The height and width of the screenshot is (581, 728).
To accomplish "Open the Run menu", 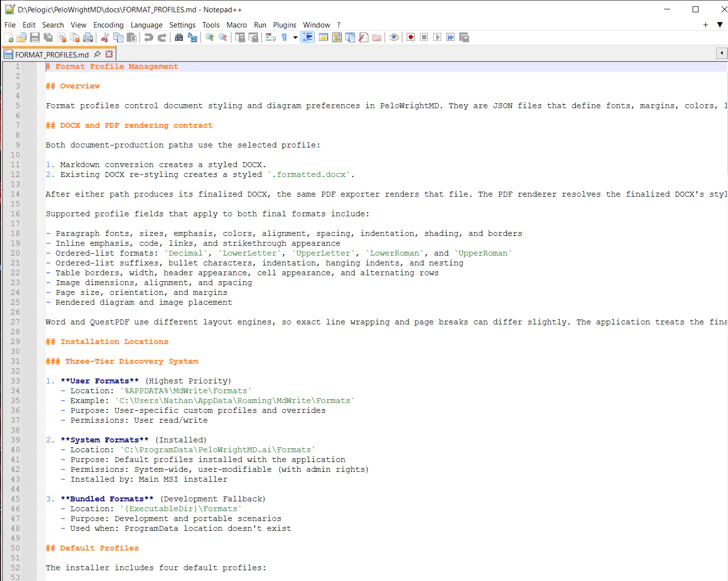I will coord(260,25).
